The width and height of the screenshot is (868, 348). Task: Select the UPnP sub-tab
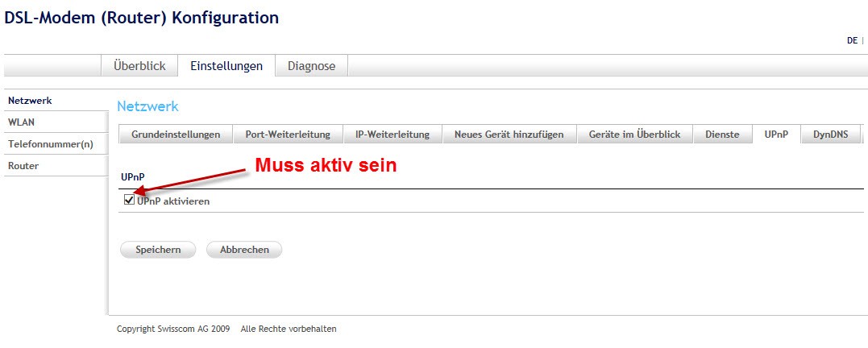tap(776, 135)
